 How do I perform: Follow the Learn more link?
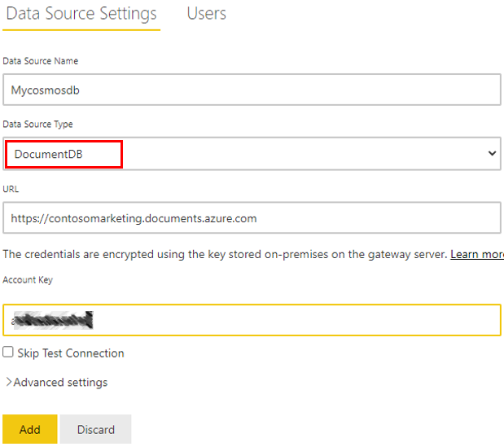[477, 255]
